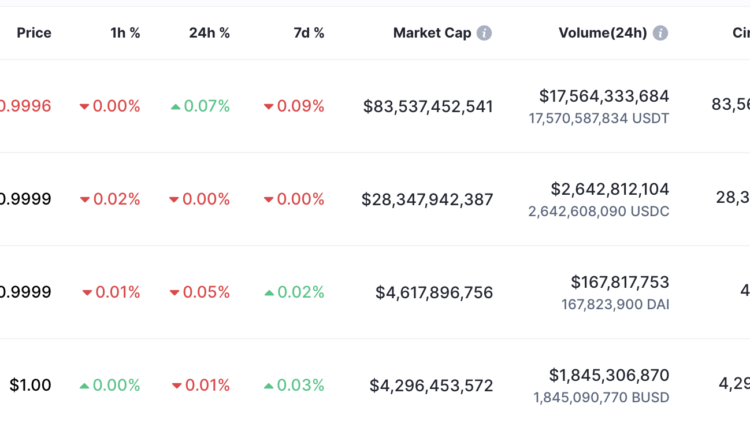This screenshot has width=750, height=430.
Task: Open USDC volume $2,642,812,104 link
Action: click(610, 189)
